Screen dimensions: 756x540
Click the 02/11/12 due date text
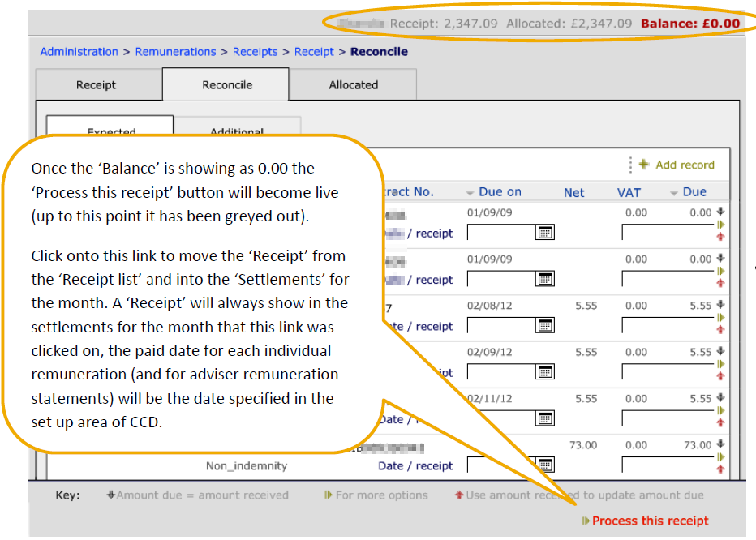(x=490, y=399)
